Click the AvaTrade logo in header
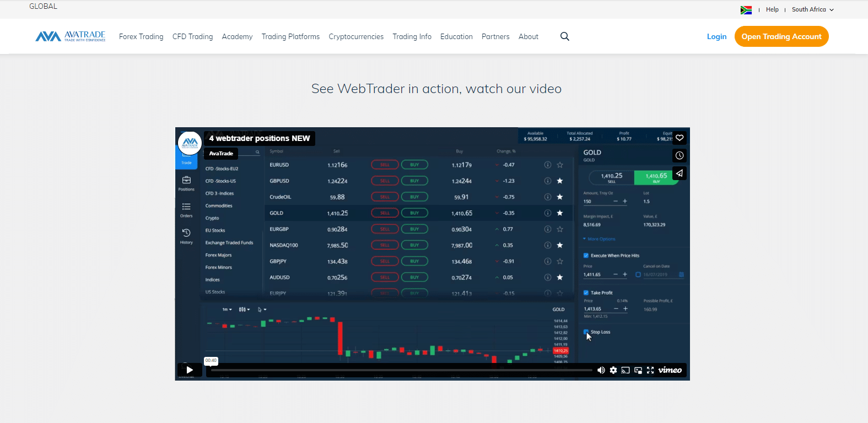The width and height of the screenshot is (868, 423). 71,36
